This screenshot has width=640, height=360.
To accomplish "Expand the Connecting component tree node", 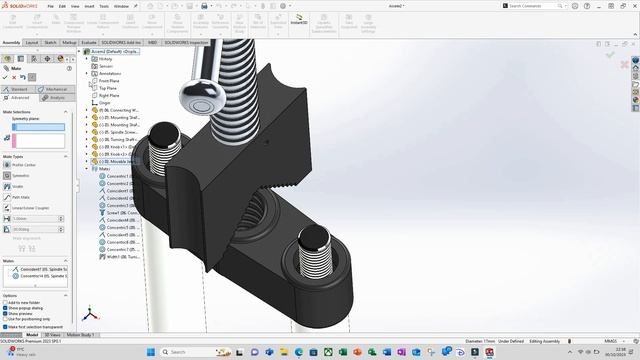I will 87,110.
